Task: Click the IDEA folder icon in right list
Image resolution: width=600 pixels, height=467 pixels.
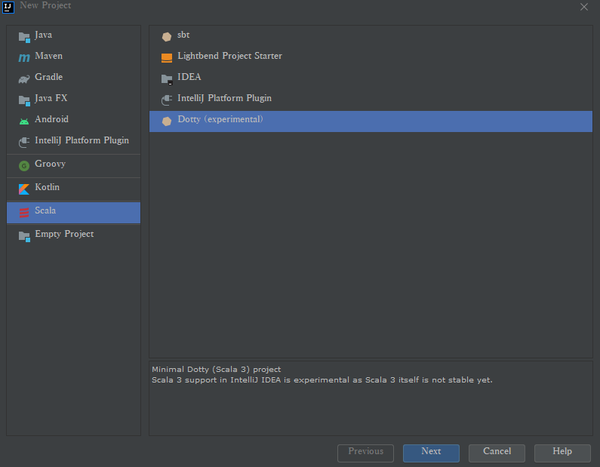Action: tap(167, 79)
